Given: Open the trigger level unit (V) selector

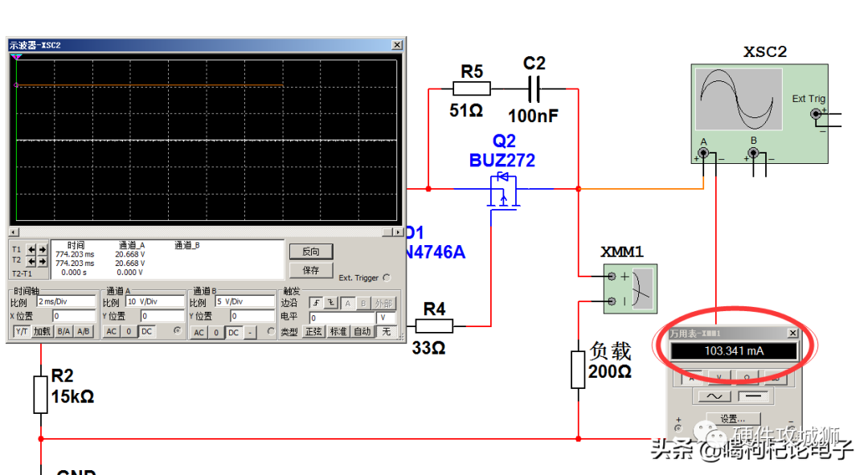Looking at the screenshot, I should (x=383, y=317).
